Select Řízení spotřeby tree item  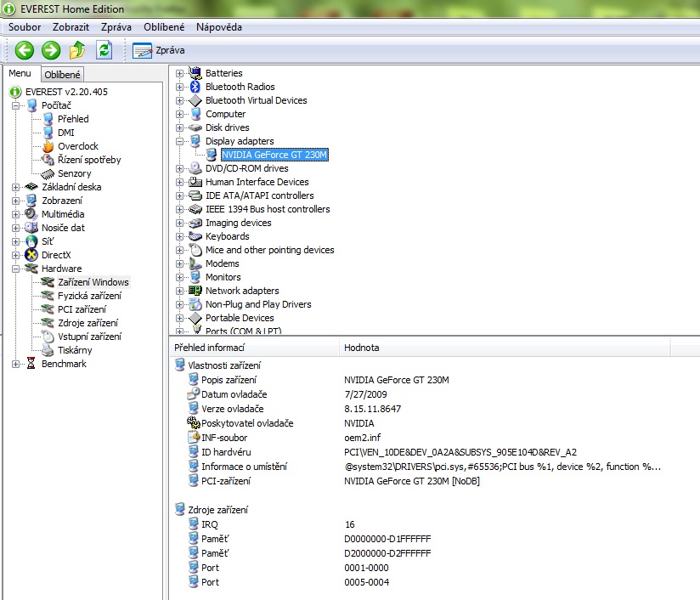(x=89, y=160)
